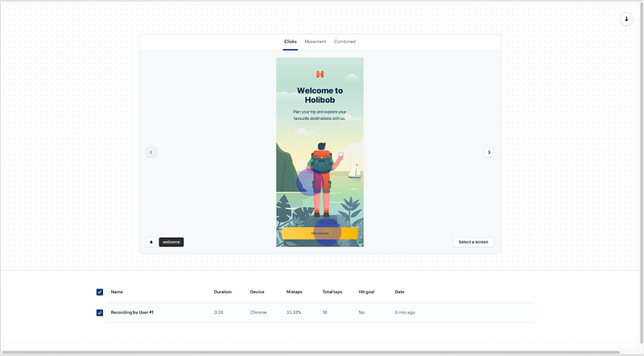Switch to the Combined tab

tap(345, 42)
